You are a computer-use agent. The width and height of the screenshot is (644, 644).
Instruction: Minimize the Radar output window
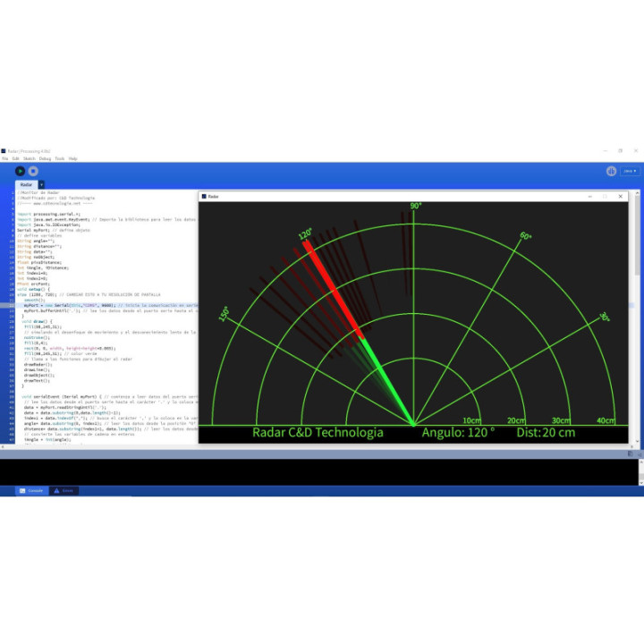pyautogui.click(x=590, y=197)
